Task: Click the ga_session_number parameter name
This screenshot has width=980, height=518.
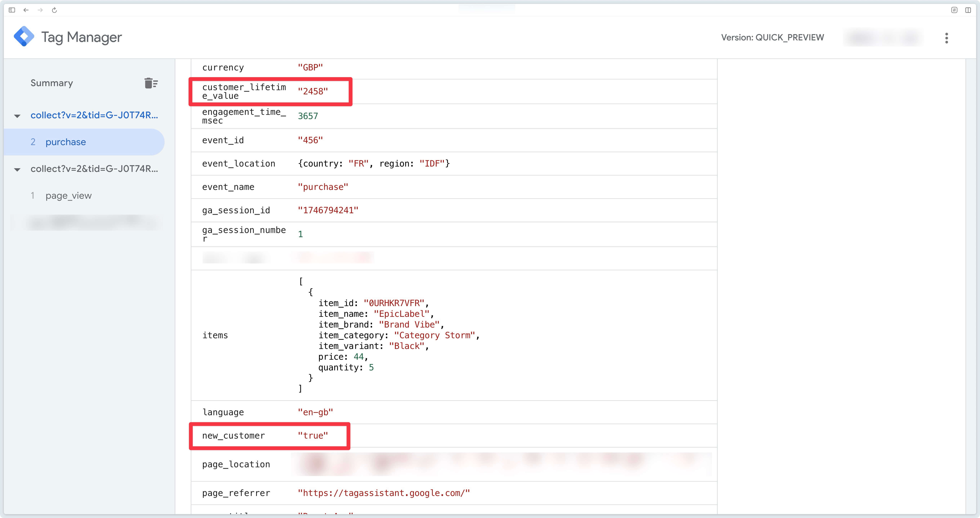Action: pos(244,234)
